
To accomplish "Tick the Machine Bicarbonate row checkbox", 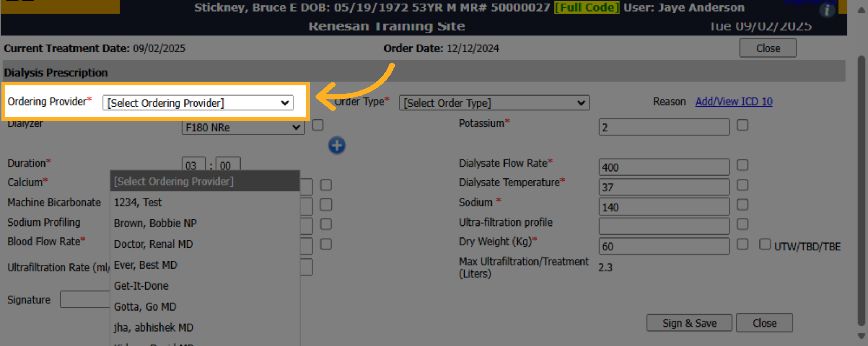I will click(x=326, y=204).
